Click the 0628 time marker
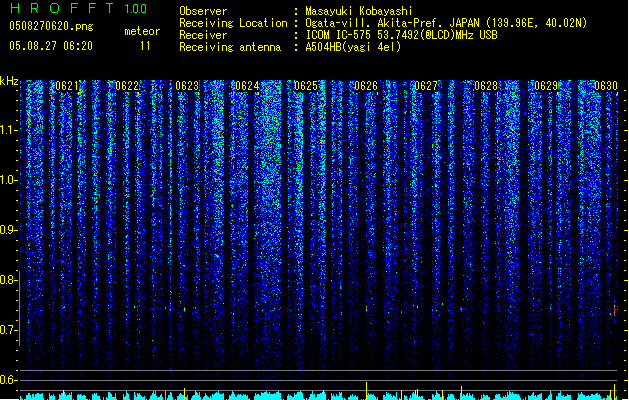629x400 pixels. [x=486, y=86]
